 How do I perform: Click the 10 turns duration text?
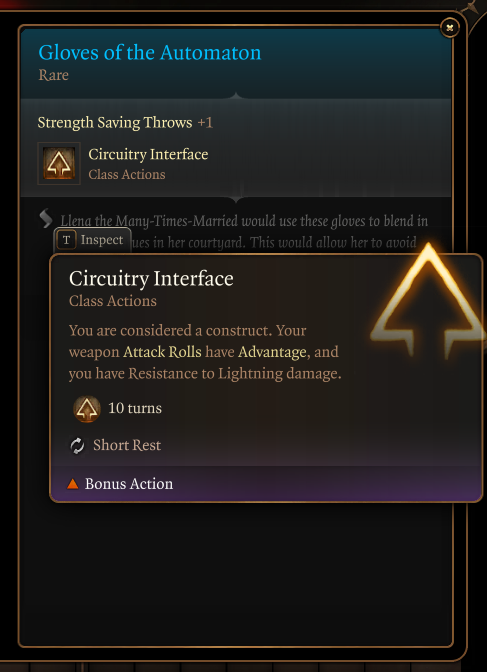[x=135, y=408]
